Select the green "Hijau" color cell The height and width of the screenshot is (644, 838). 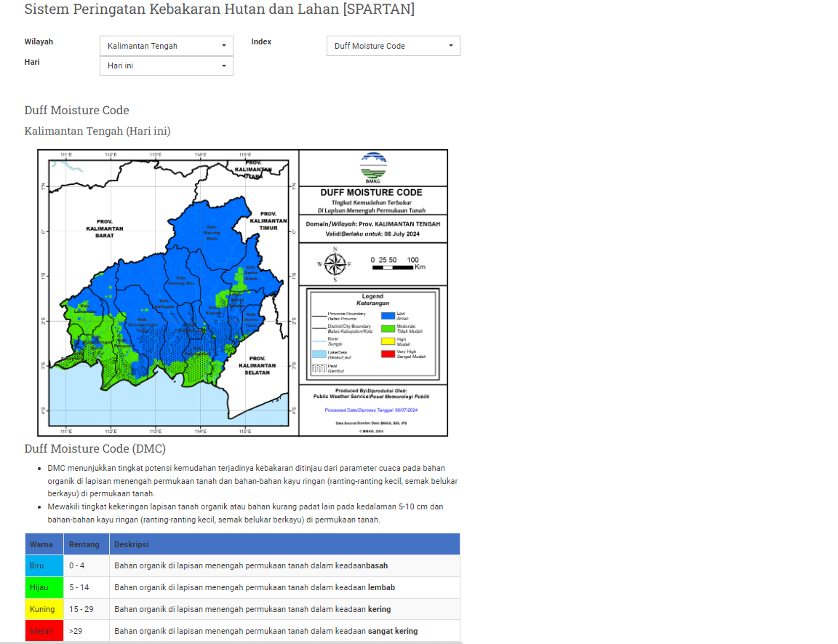point(44,587)
